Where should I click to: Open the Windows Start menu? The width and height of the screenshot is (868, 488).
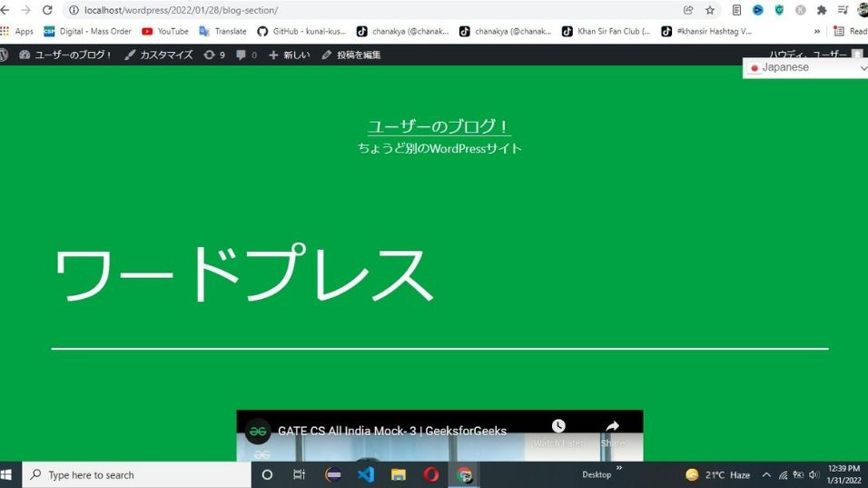point(6,474)
